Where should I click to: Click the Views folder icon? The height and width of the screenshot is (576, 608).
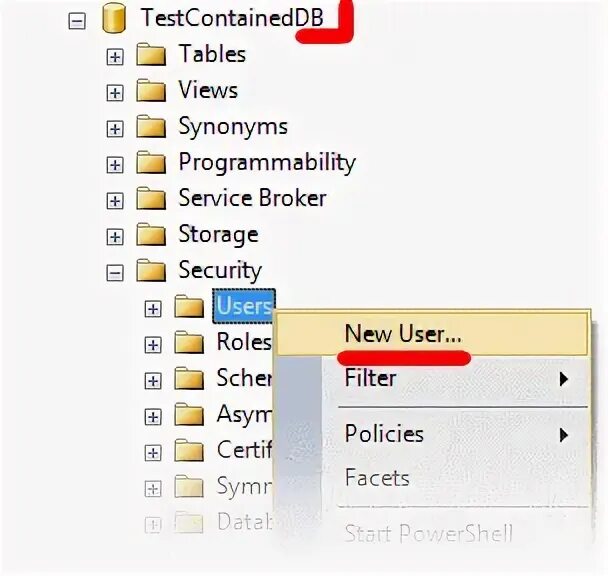coord(151,91)
